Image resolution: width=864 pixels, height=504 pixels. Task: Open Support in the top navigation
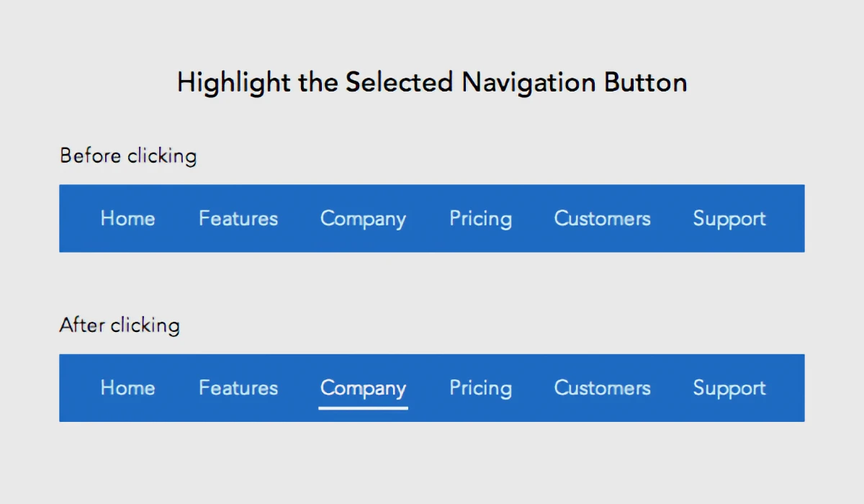click(x=729, y=218)
